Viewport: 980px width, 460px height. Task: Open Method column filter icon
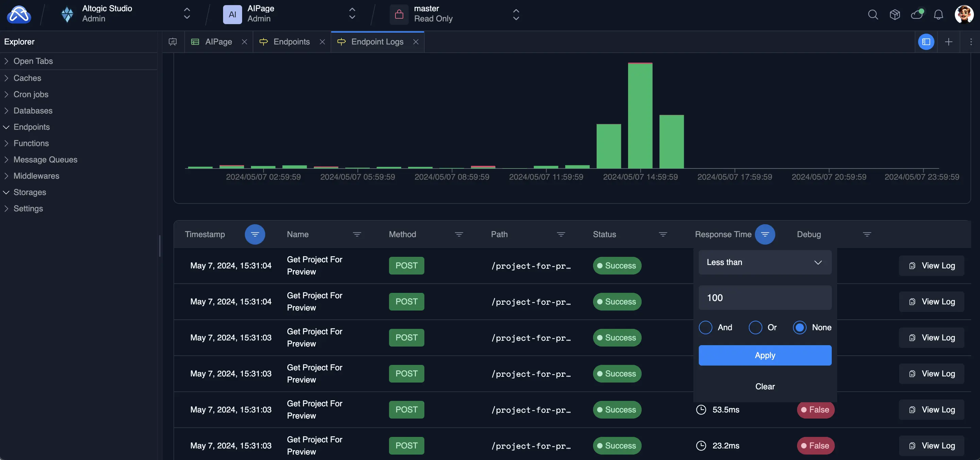(459, 234)
